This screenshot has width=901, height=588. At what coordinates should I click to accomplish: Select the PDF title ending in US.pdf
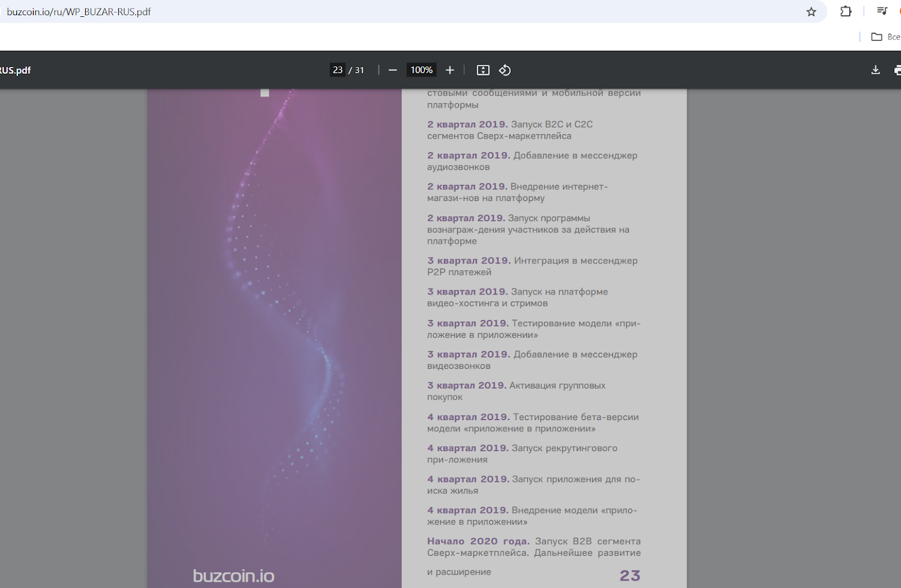(15, 70)
